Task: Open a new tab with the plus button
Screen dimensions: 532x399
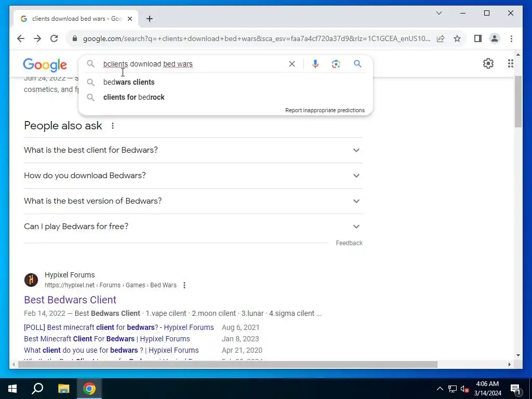Action: click(x=149, y=19)
